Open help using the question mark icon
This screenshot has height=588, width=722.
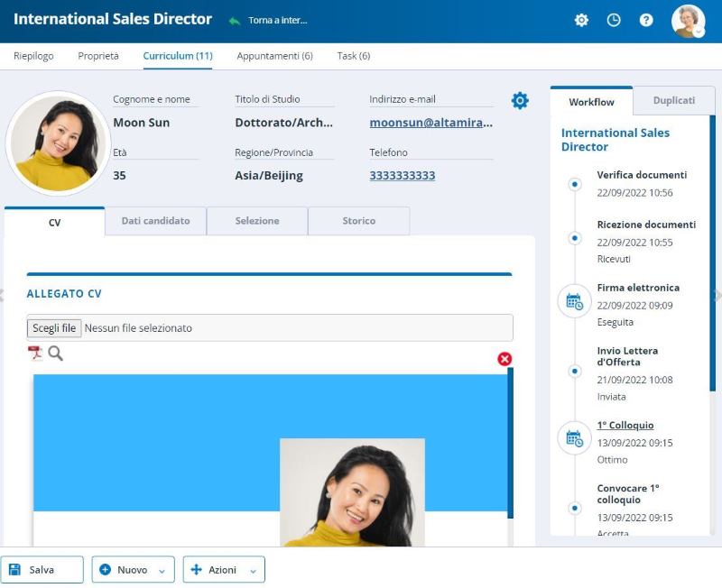point(646,19)
